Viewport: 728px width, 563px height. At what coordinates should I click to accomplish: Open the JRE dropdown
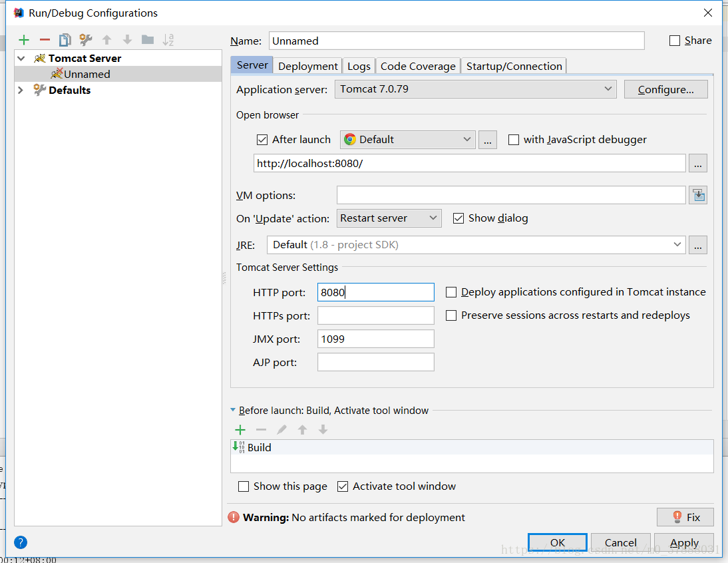point(476,245)
